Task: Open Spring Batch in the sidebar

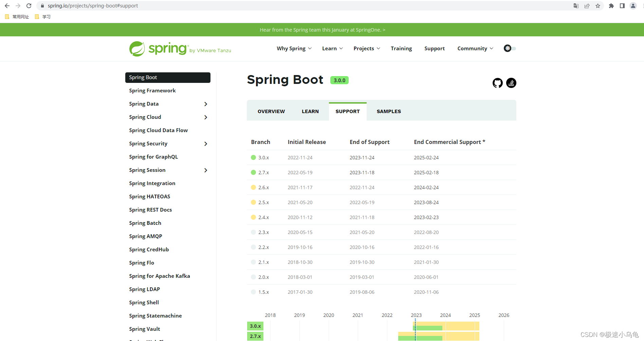Action: pos(145,223)
